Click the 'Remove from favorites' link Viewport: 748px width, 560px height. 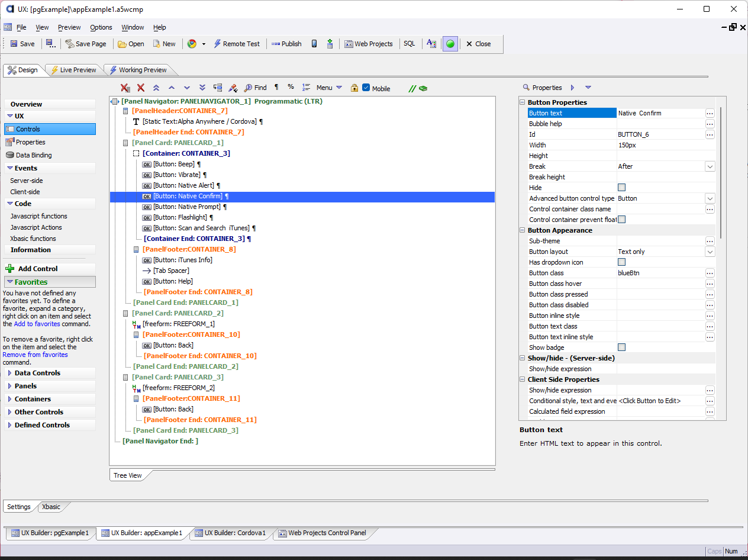tap(35, 355)
